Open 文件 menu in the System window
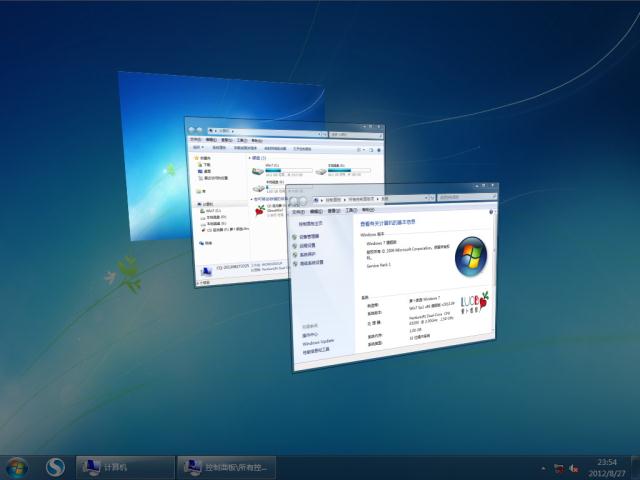640x480 pixels. click(x=298, y=212)
